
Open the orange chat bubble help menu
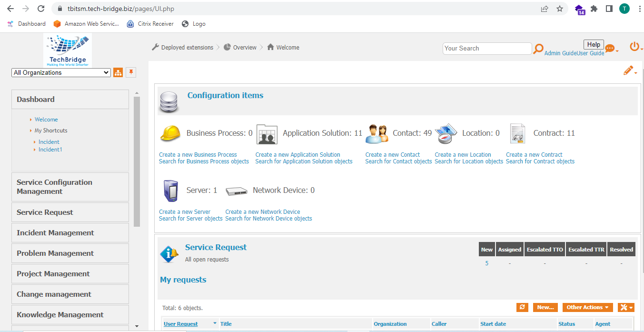tap(611, 49)
